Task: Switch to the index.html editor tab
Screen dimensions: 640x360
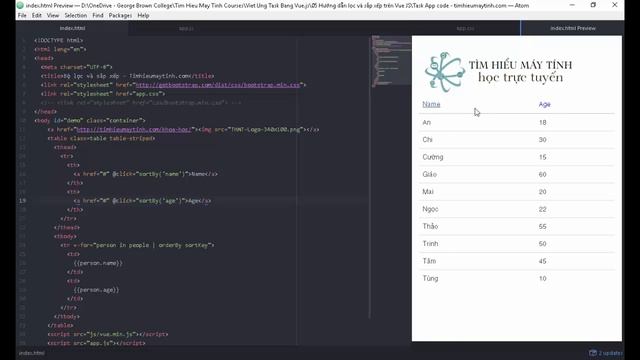Action: click(x=72, y=28)
